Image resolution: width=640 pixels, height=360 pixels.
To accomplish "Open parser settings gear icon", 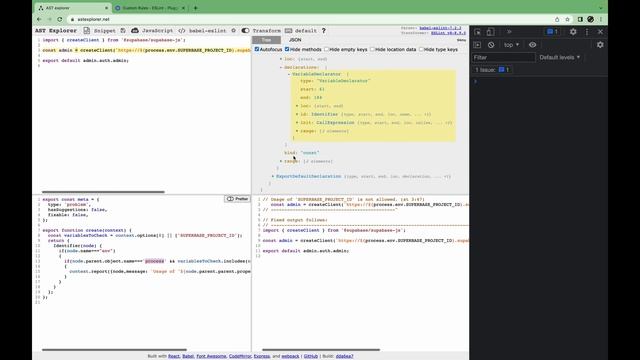I will pyautogui.click(x=233, y=31).
